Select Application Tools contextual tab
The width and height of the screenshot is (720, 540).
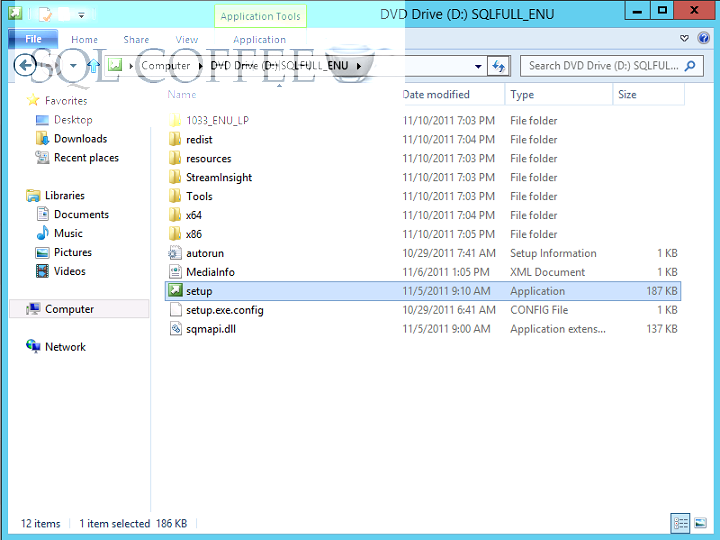coord(260,17)
